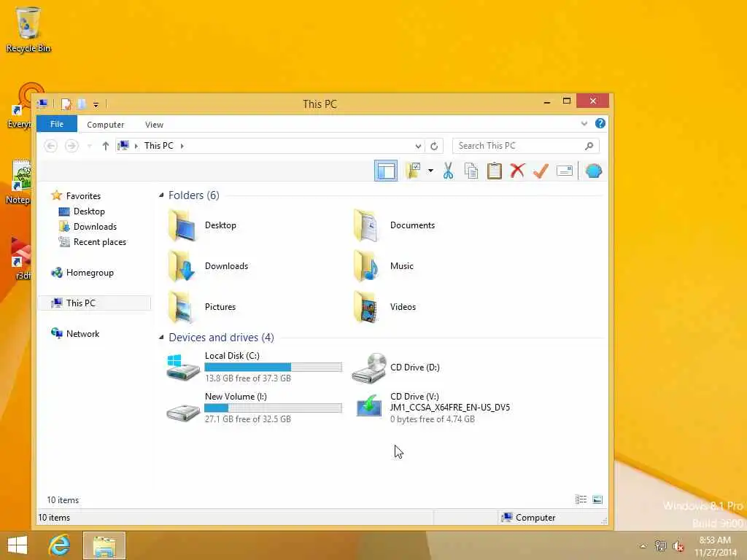This screenshot has height=560, width=747.
Task: Click the Properties card toolbar icon
Action: coord(564,171)
